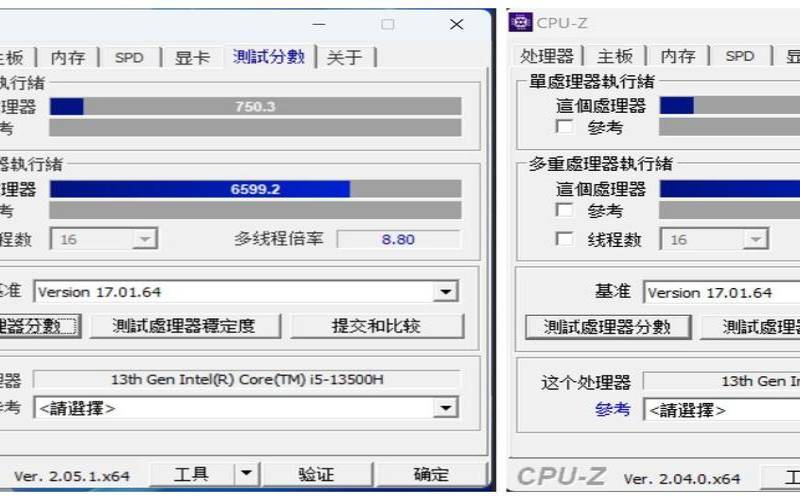The width and height of the screenshot is (800, 500).
Task: Click 确定 button
Action: 431,474
